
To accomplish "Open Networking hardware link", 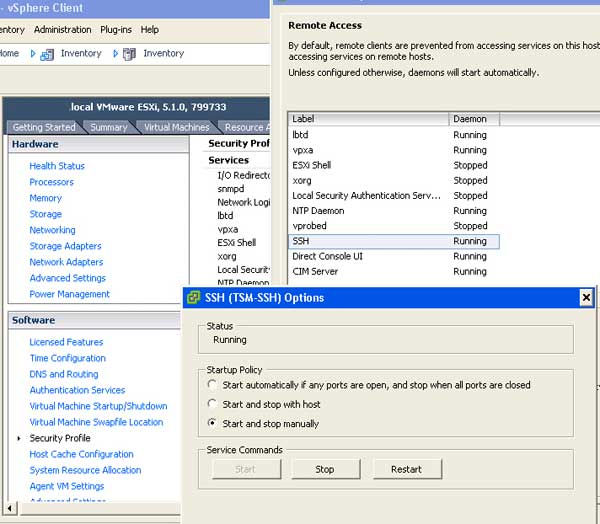I will coord(52,230).
